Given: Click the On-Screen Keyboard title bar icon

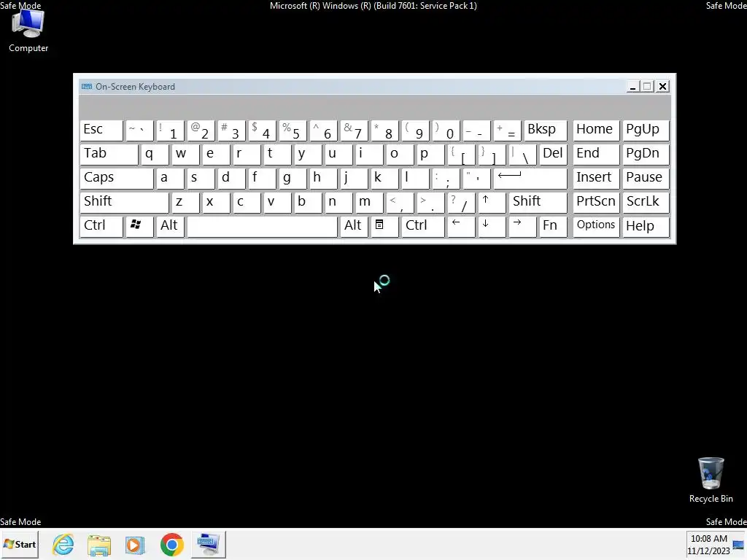Looking at the screenshot, I should tap(87, 87).
